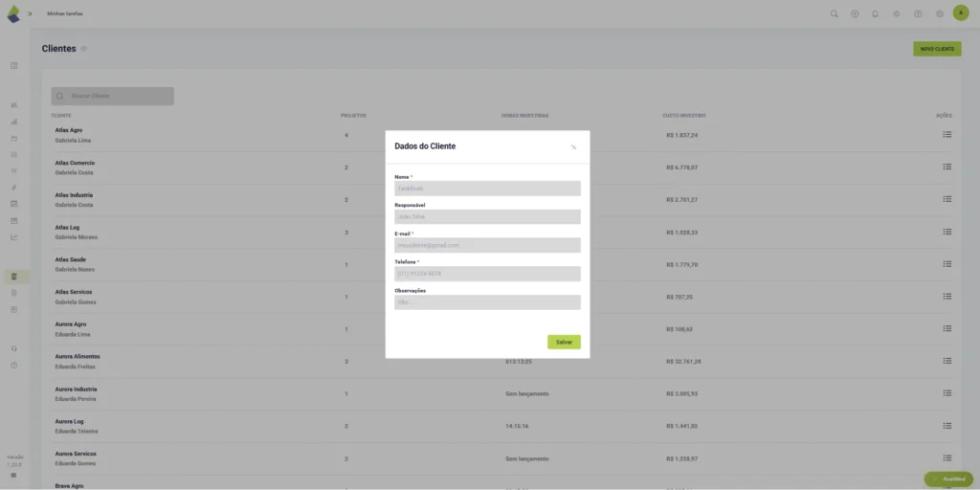Select the Atlas Saude client name
This screenshot has width=980, height=490.
pos(71,259)
